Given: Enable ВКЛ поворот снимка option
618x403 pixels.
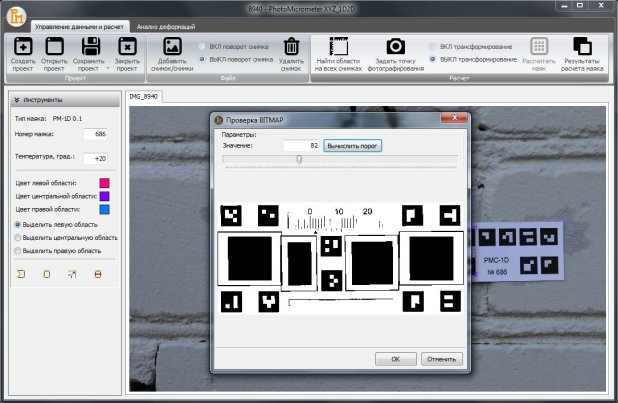Looking at the screenshot, I should click(202, 47).
